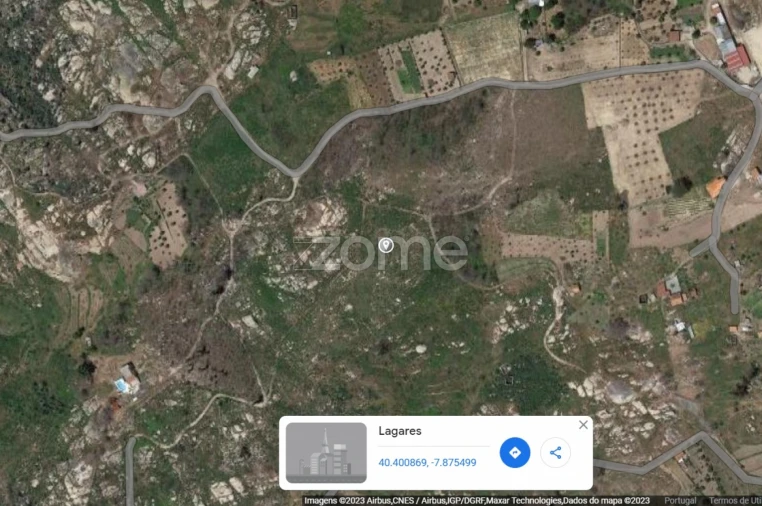This screenshot has width=762, height=506.
Task: Click the road fork on the right side
Action: click(x=711, y=242)
